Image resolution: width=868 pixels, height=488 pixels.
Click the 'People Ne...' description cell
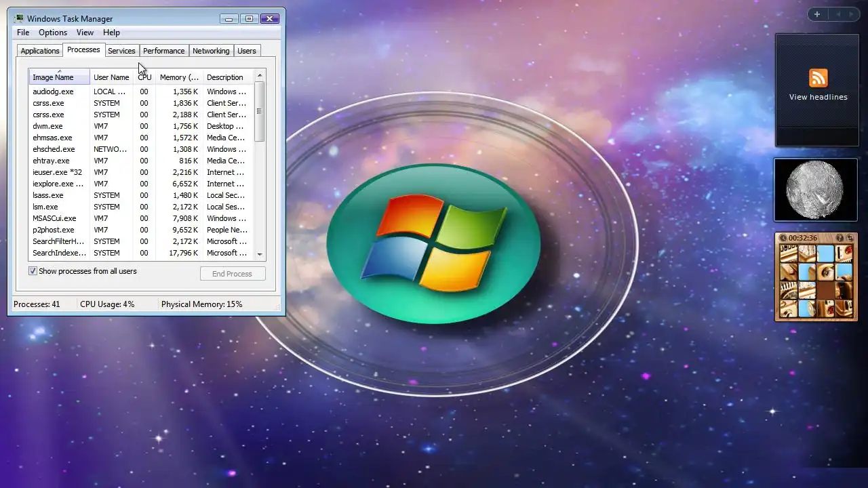tap(226, 230)
